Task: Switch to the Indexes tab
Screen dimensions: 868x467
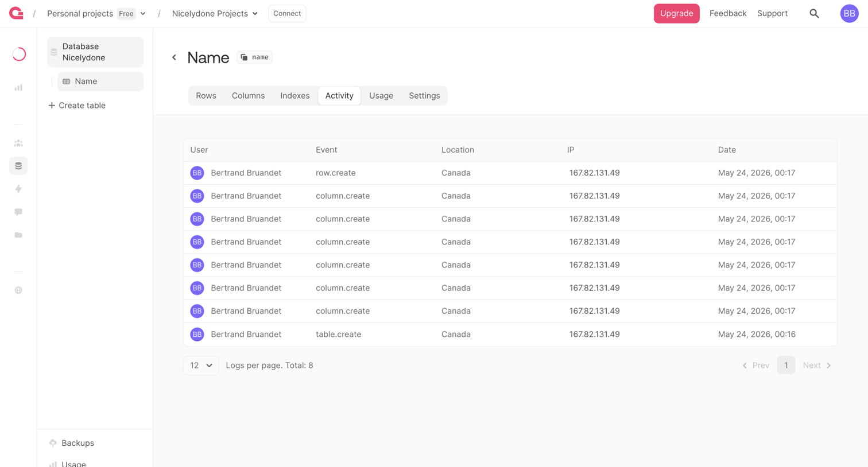Action: (x=295, y=96)
